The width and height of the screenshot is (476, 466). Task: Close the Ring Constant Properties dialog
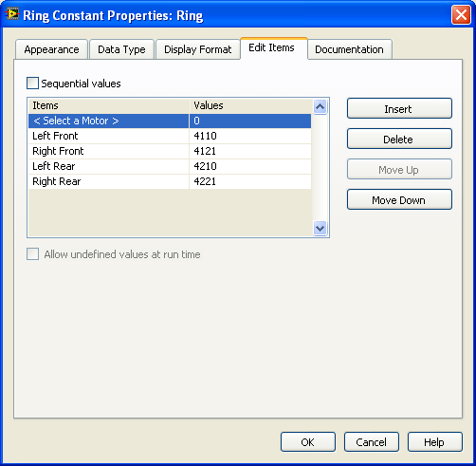[x=461, y=14]
